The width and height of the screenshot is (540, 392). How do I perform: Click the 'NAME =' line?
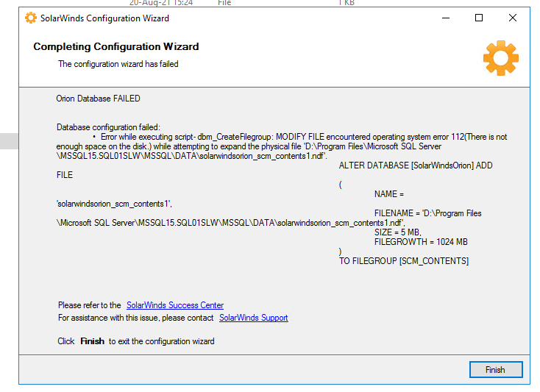(x=389, y=194)
